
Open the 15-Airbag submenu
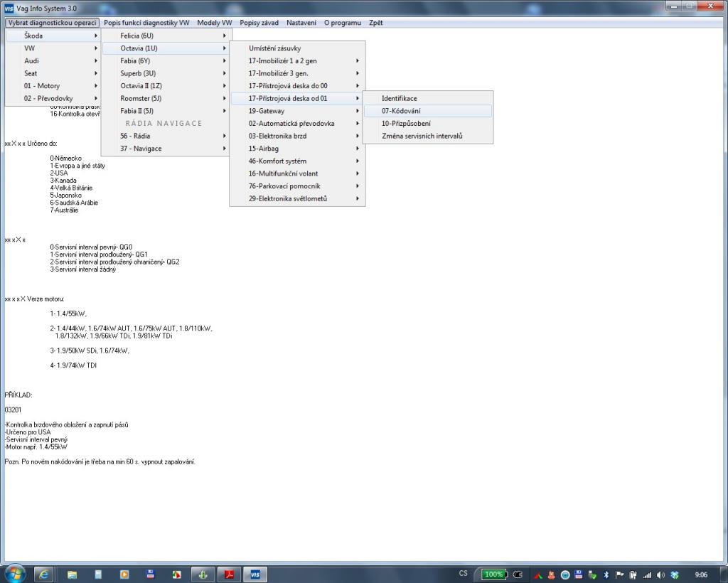(297, 149)
